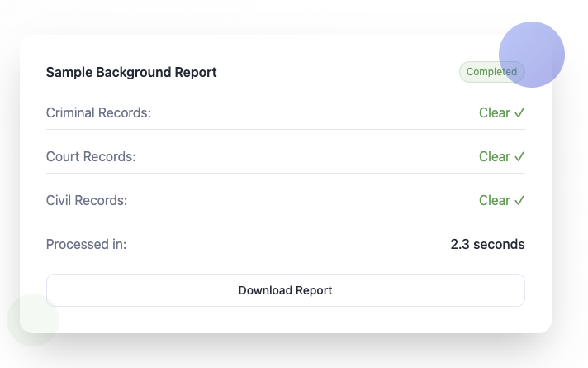Click the Criminal Records label
The height and width of the screenshot is (368, 588).
pyautogui.click(x=98, y=113)
